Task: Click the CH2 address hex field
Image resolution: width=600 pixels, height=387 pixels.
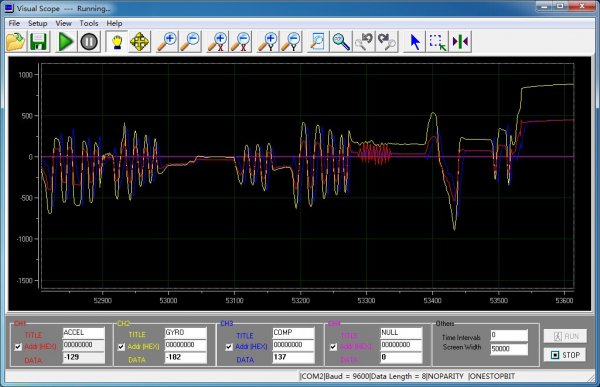Action: click(186, 345)
